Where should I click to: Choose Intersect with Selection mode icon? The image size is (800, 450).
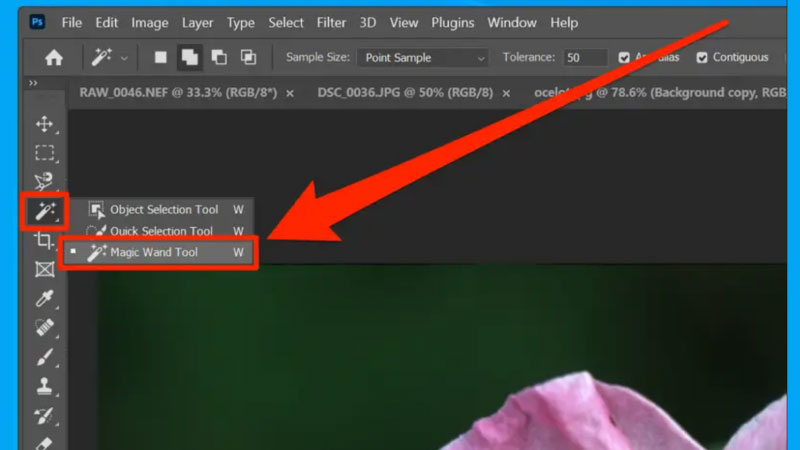[x=248, y=57]
